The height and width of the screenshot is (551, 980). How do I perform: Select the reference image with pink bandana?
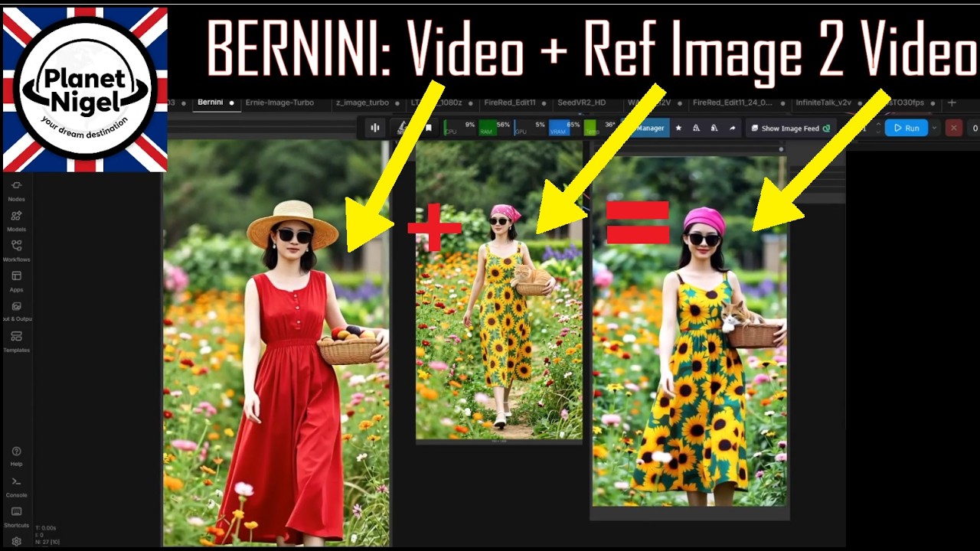tap(499, 292)
